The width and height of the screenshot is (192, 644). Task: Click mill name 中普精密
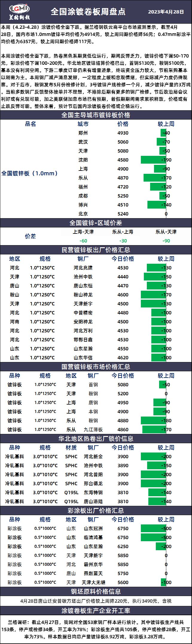[x=83, y=313]
